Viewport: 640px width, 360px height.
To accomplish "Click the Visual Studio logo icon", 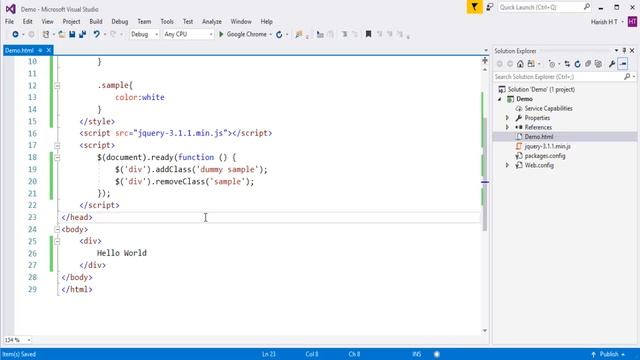I will point(11,9).
